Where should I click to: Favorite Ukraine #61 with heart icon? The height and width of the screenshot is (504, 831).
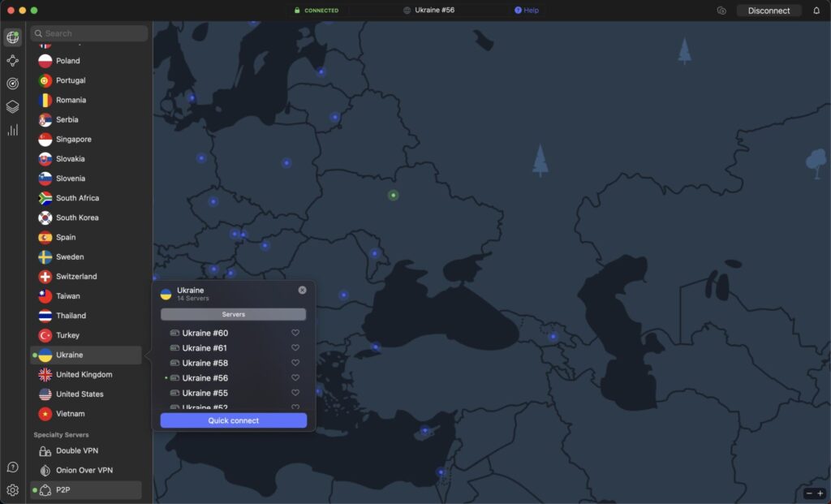[x=295, y=347]
